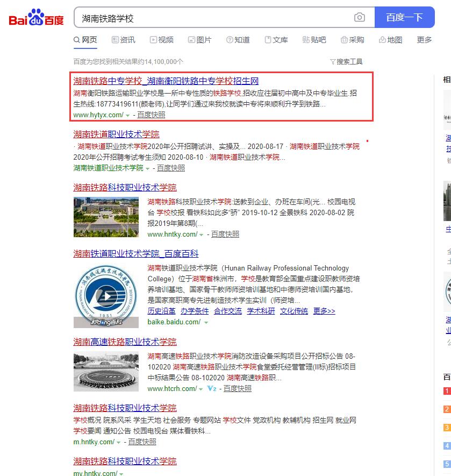Open first 湖南铁道职业技术学院 result title

click(x=116, y=134)
